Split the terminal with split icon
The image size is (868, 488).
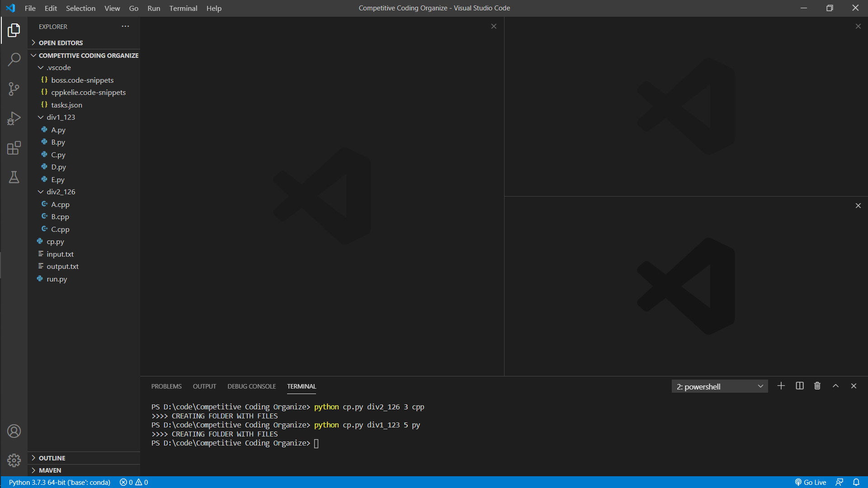[799, 386]
